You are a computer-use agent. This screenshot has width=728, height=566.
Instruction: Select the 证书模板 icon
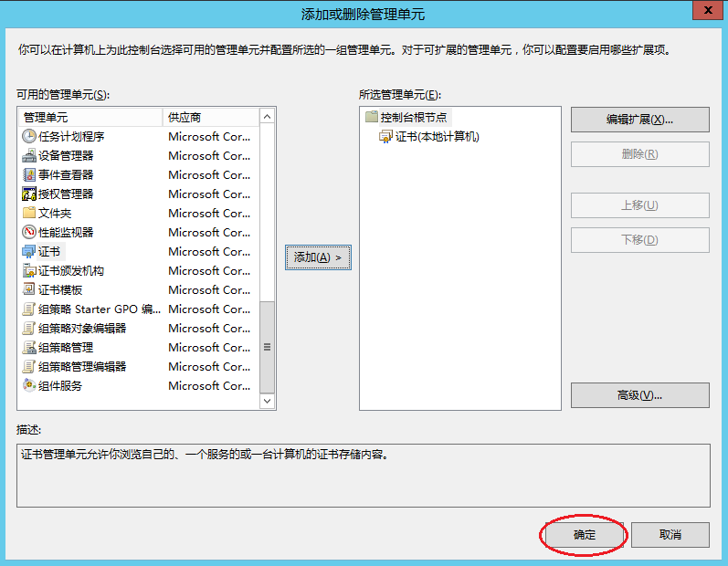pyautogui.click(x=29, y=289)
